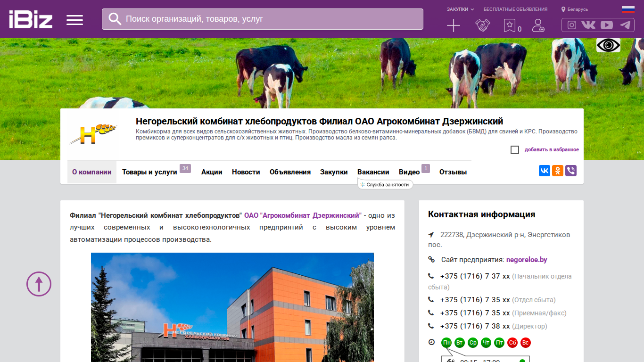Share the page via Viber icon
Screen dimensions: 644x362
(x=571, y=171)
